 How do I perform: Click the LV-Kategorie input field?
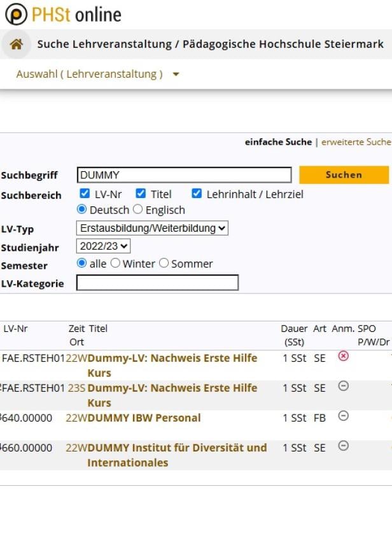click(x=157, y=283)
